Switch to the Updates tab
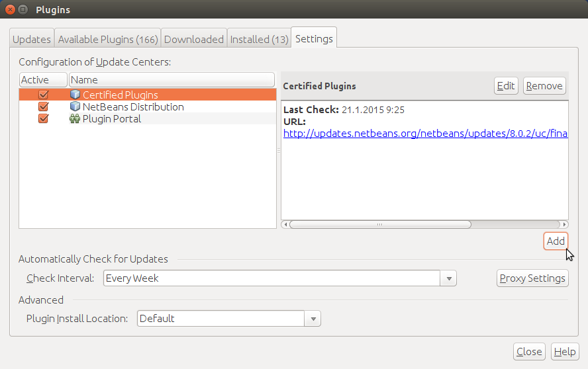Image resolution: width=588 pixels, height=369 pixels. click(x=32, y=39)
